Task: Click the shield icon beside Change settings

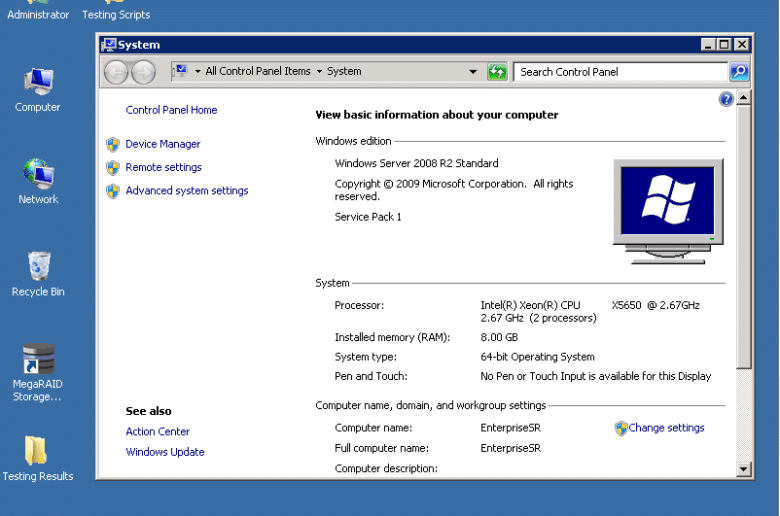Action: [621, 428]
